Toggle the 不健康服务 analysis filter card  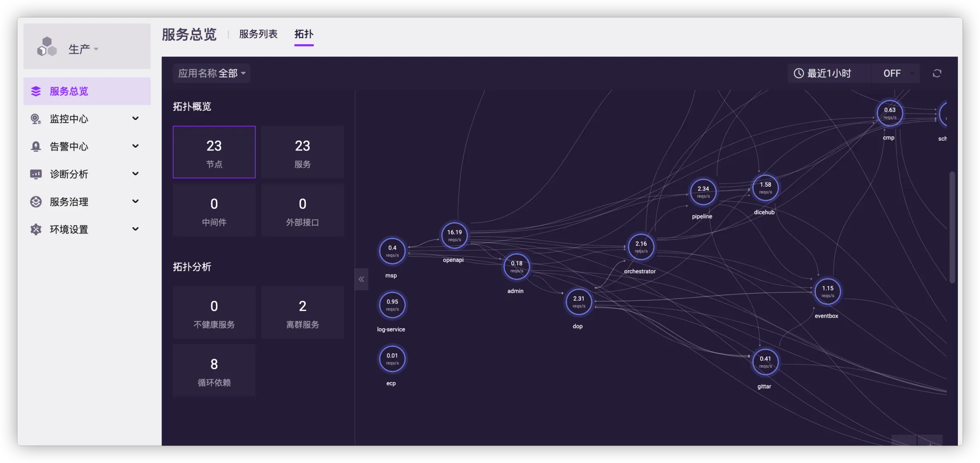(x=214, y=312)
